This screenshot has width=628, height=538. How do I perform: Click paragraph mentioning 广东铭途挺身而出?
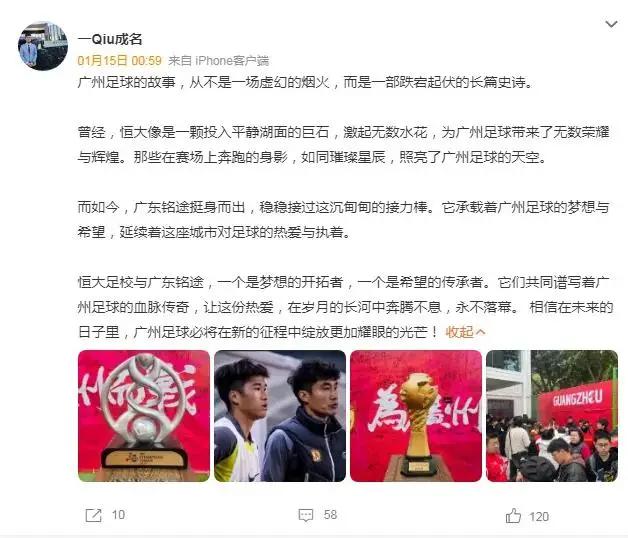pos(344,220)
